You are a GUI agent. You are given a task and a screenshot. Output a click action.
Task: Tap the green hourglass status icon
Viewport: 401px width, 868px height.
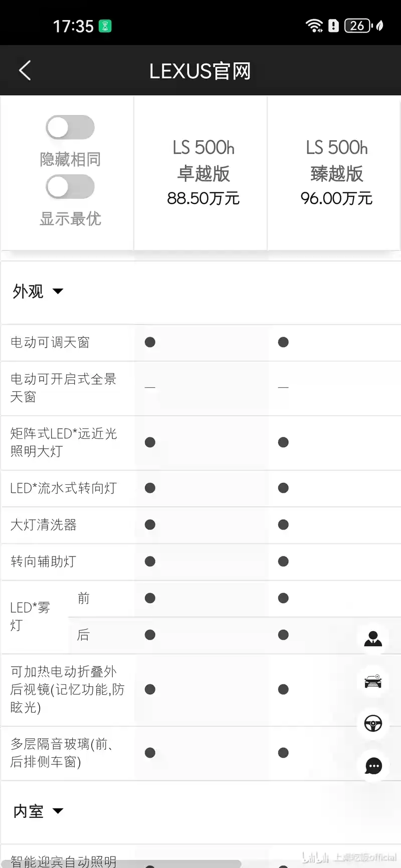pyautogui.click(x=105, y=26)
